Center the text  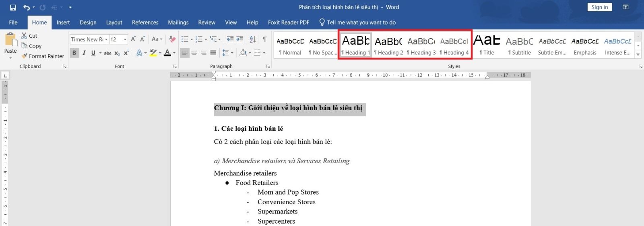194,53
